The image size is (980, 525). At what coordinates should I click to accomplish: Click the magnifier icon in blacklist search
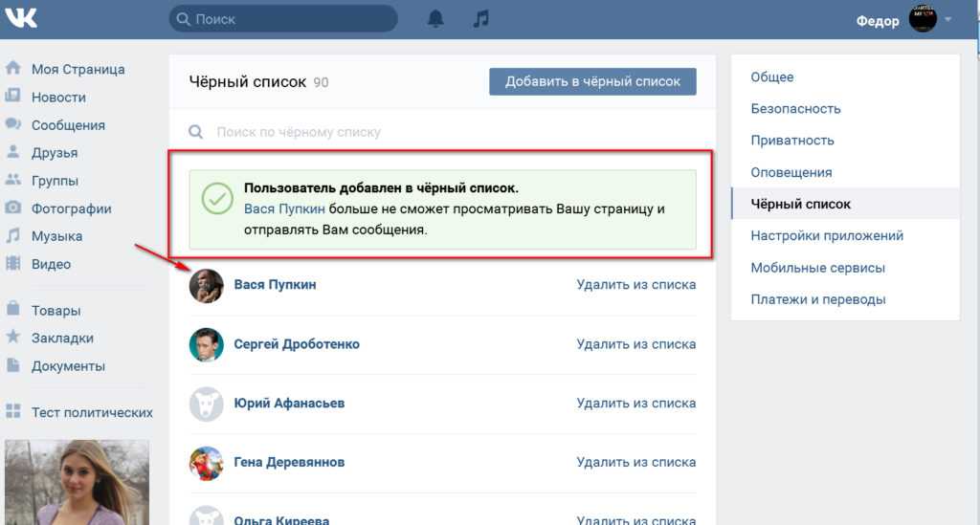[x=195, y=132]
